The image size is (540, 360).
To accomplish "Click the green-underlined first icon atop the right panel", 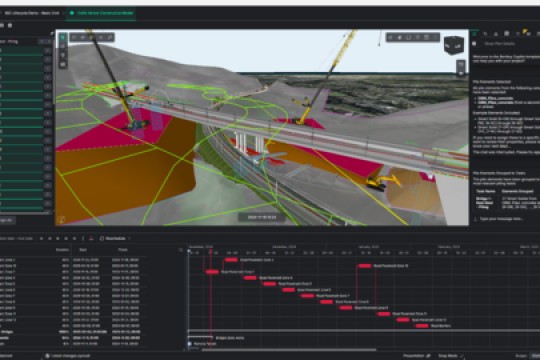I will (x=474, y=33).
